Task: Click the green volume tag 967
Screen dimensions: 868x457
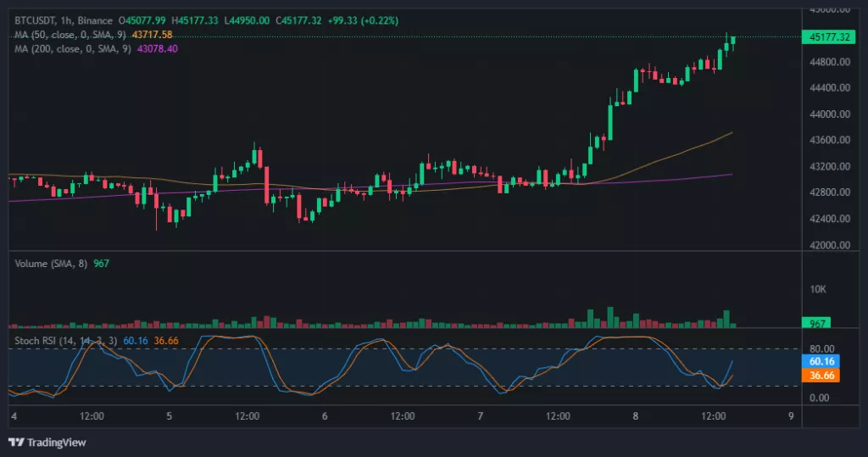Action: coord(816,323)
